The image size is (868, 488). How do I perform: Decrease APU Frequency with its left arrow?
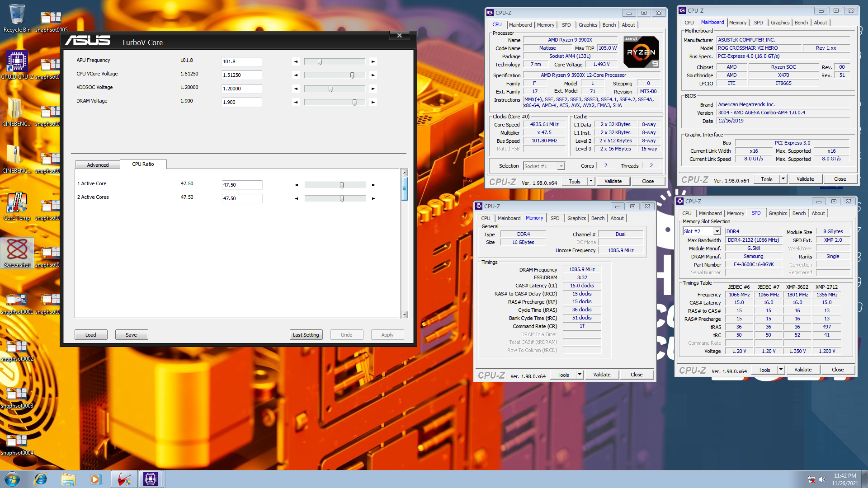tap(296, 61)
